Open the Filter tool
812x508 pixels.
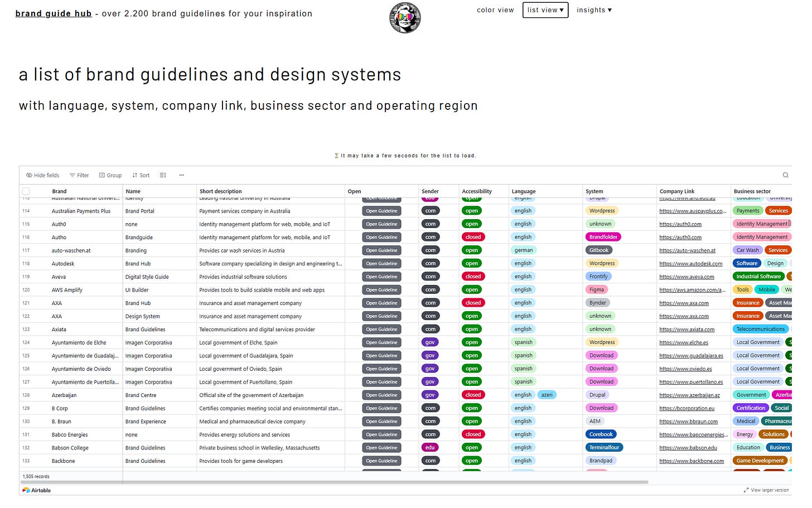(79, 175)
